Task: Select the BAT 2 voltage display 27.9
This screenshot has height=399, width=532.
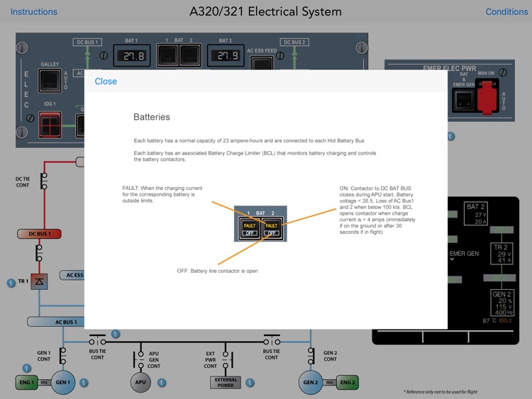Action: coord(226,55)
